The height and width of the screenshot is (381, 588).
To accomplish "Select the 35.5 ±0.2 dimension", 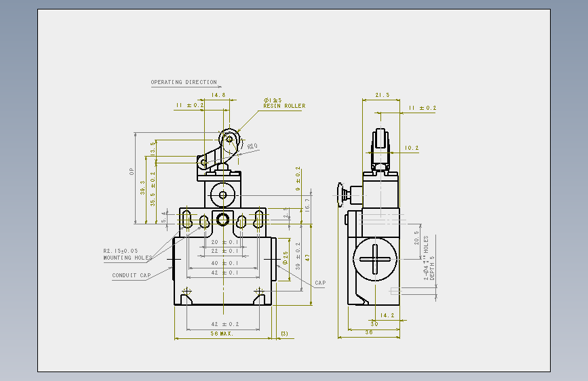I will point(153,189).
